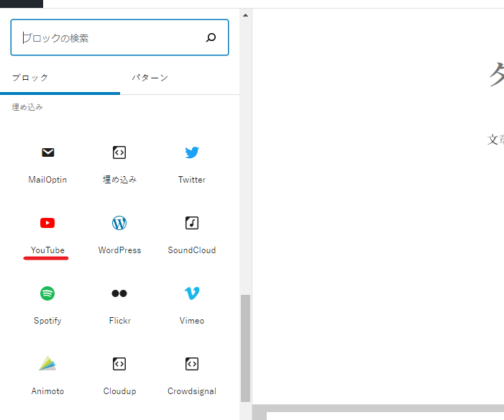504x420 pixels.
Task: Click the scroll-up arrow of block list
Action: pos(245,14)
